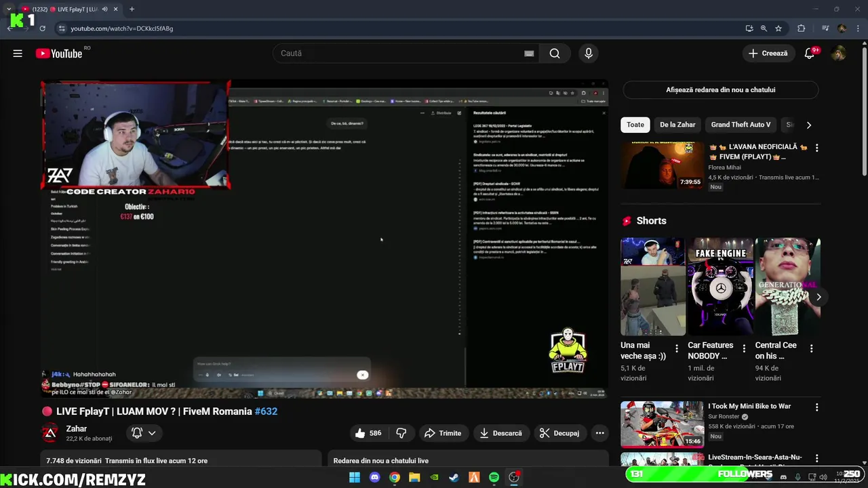Open Spotify from the taskbar
Screen dimensions: 868x488
(494, 477)
